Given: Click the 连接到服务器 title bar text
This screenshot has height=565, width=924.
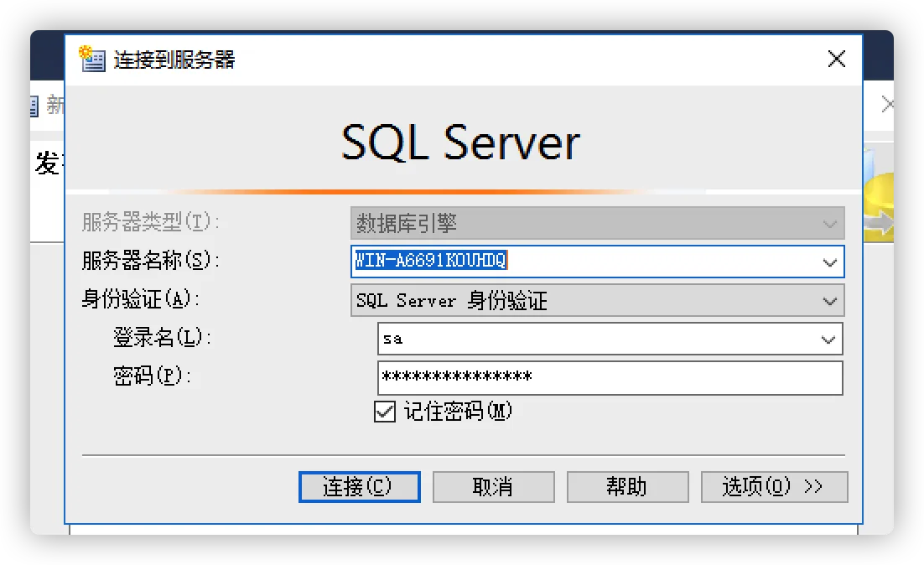Looking at the screenshot, I should (x=174, y=60).
